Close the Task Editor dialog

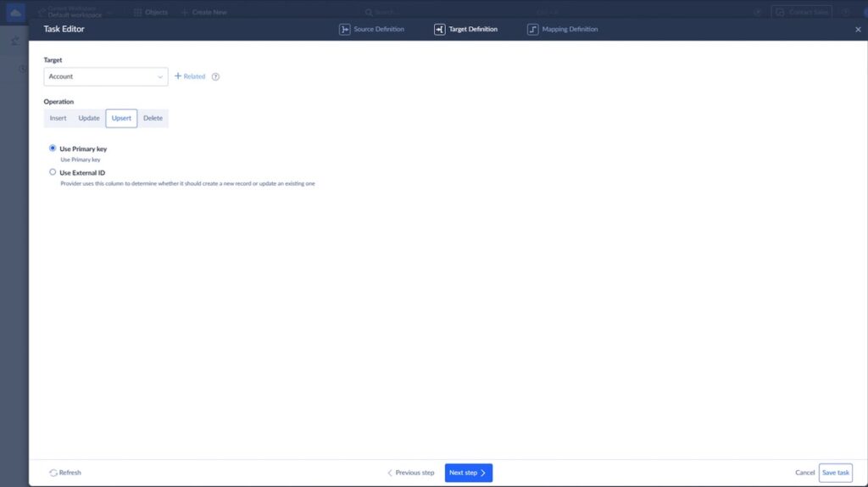coord(858,30)
